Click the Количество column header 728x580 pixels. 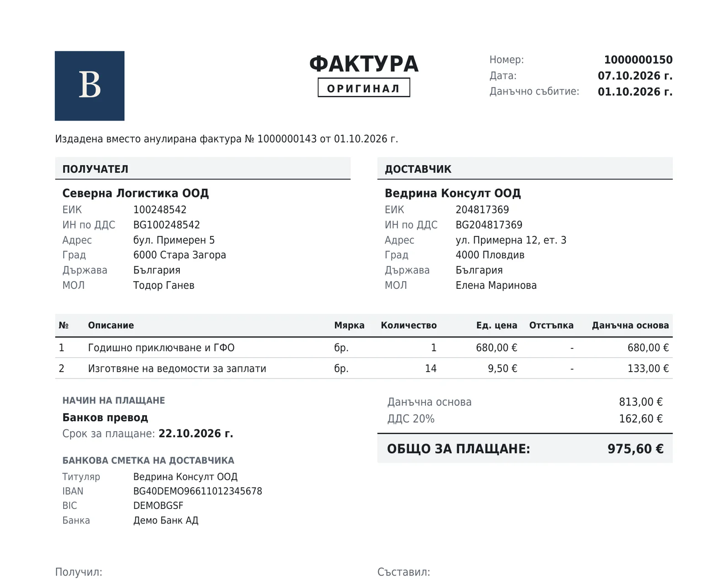[x=409, y=325]
